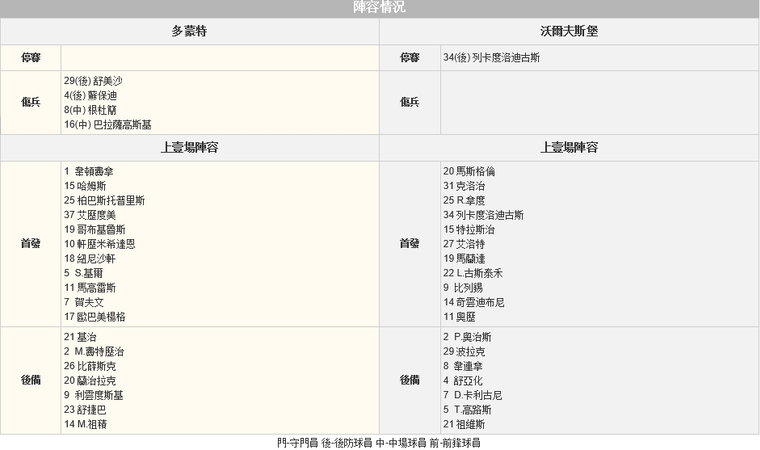This screenshot has height=450, width=760.
Task: Select starter '27 艾洛特'
Action: 464,244
